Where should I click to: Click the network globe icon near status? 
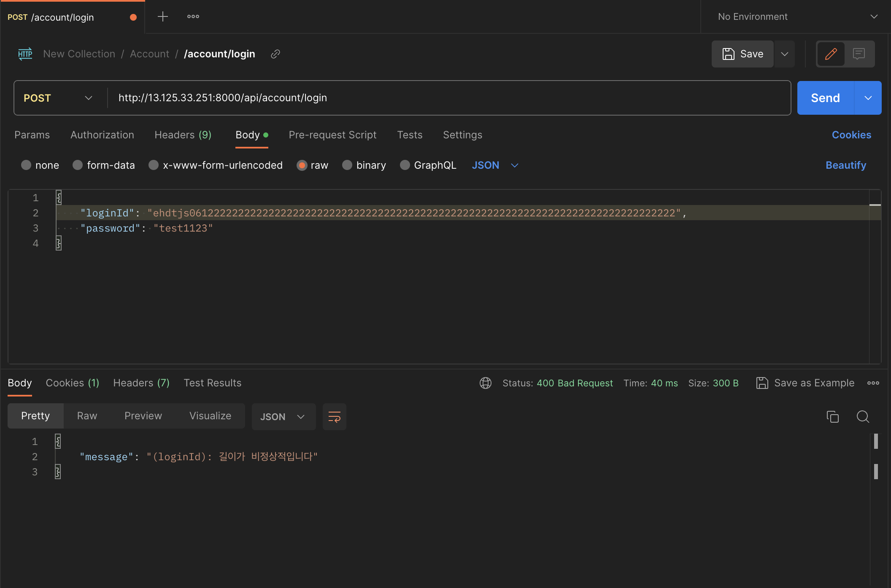(x=486, y=383)
